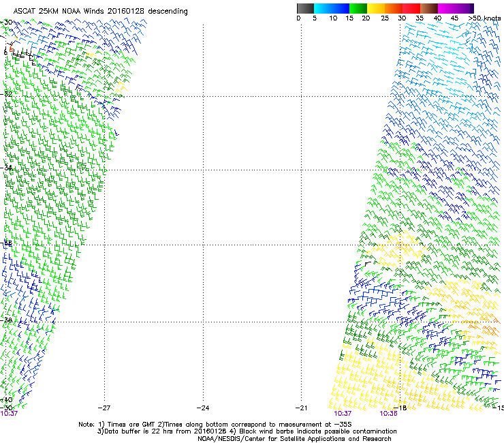Viewport: 504px width, 443px height.
Task: Select the yellow 20-25 knots color segment
Action: (376, 8)
